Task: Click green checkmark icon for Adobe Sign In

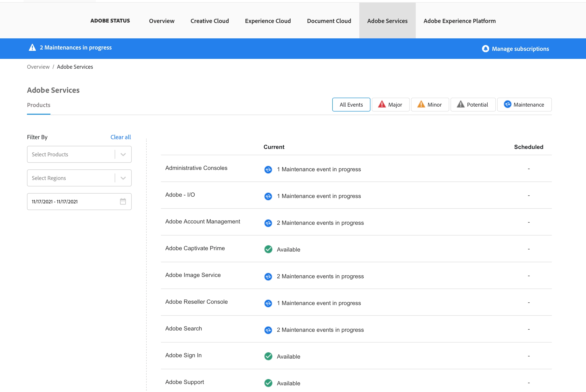Action: pyautogui.click(x=268, y=356)
